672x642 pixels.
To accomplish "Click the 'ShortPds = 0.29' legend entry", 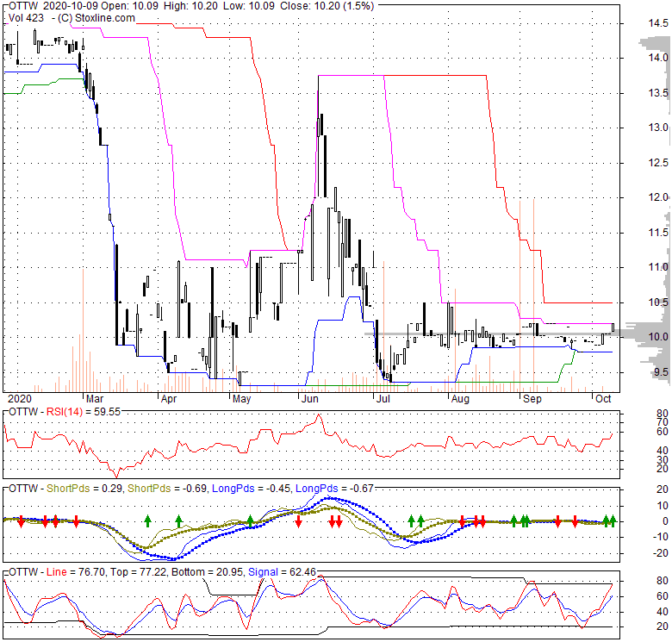I will [x=84, y=489].
